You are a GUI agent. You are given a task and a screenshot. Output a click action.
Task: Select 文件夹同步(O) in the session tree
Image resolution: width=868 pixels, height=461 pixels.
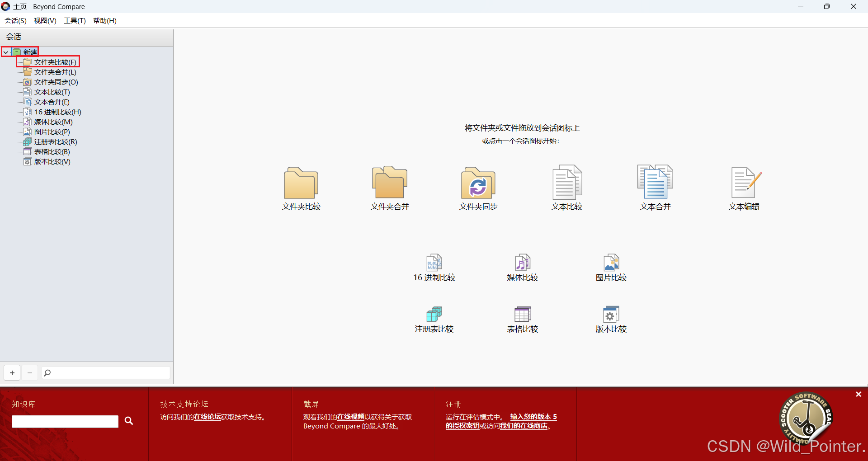pyautogui.click(x=56, y=82)
